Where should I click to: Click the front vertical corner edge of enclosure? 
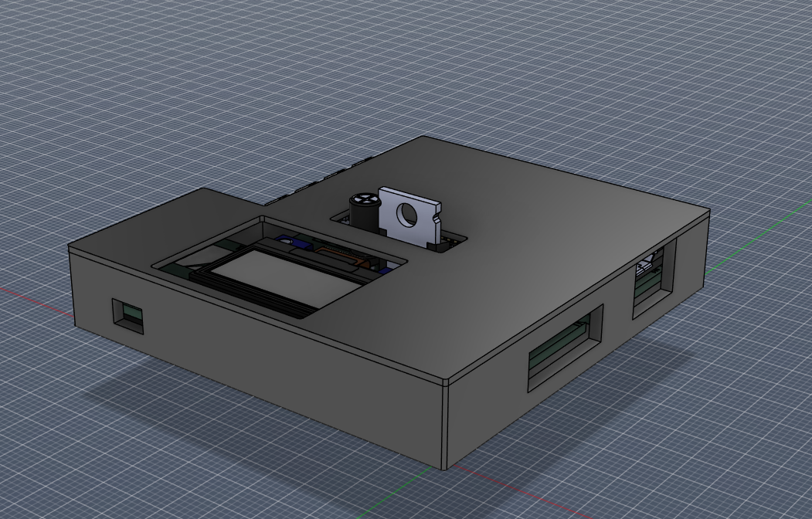pos(446,425)
